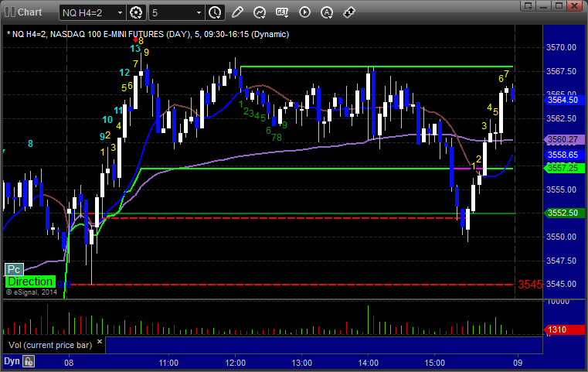Close the Vol study pane with x

100,342
